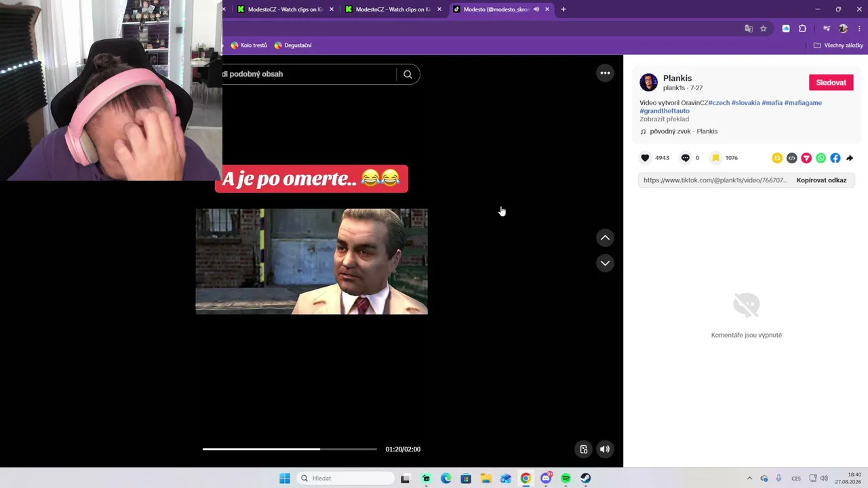Share the video to WhatsApp
Viewport: 868px width, 488px height.
pos(821,158)
